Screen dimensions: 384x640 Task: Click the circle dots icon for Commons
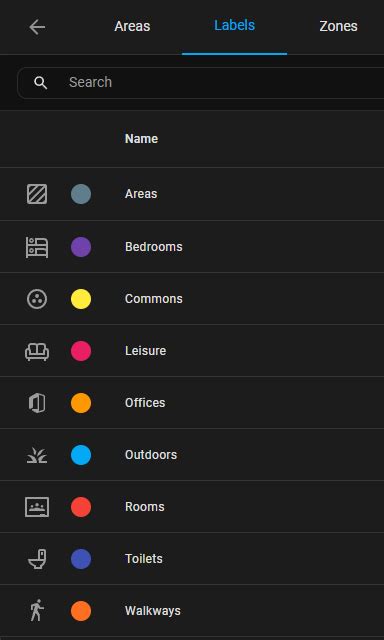[x=37, y=299]
